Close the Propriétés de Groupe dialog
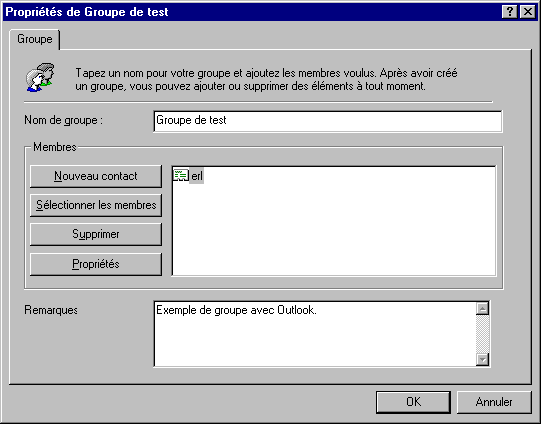 pyautogui.click(x=528, y=12)
